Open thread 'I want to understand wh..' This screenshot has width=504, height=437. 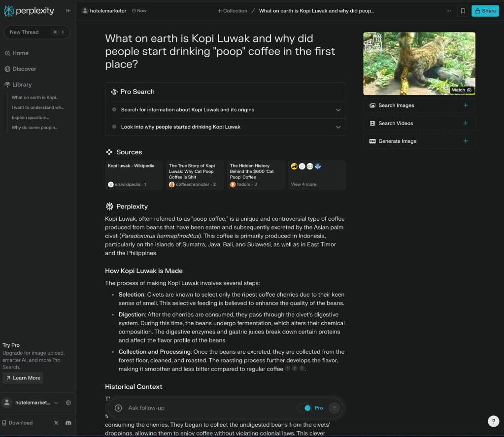[x=37, y=107]
